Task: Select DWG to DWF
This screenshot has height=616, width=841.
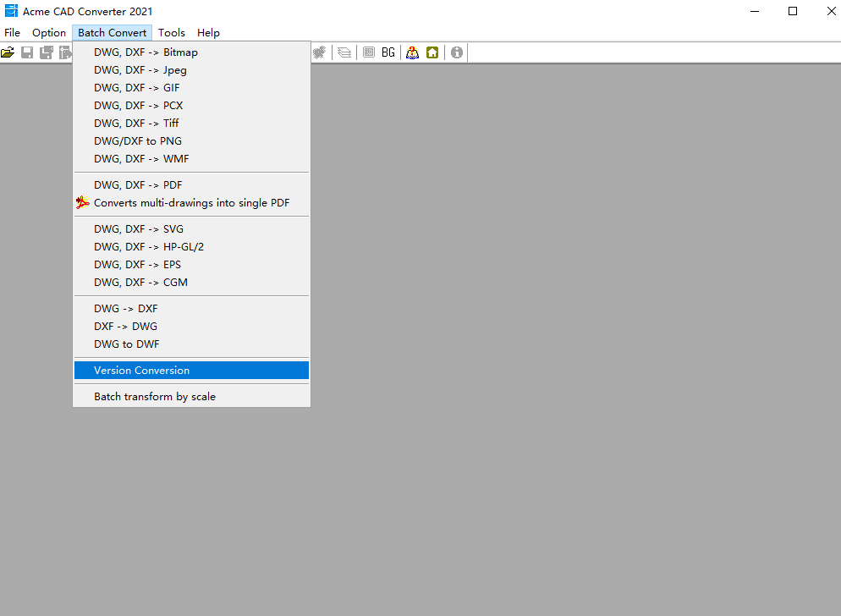Action: click(x=191, y=344)
